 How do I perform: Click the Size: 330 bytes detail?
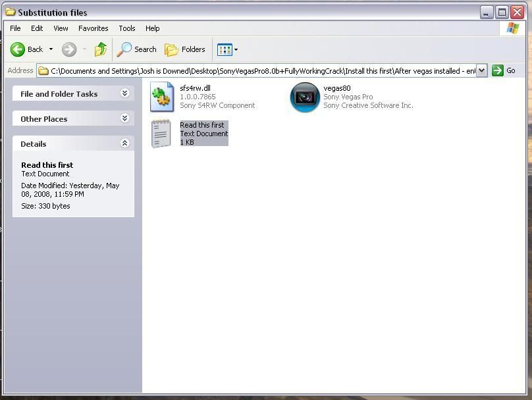(45, 206)
